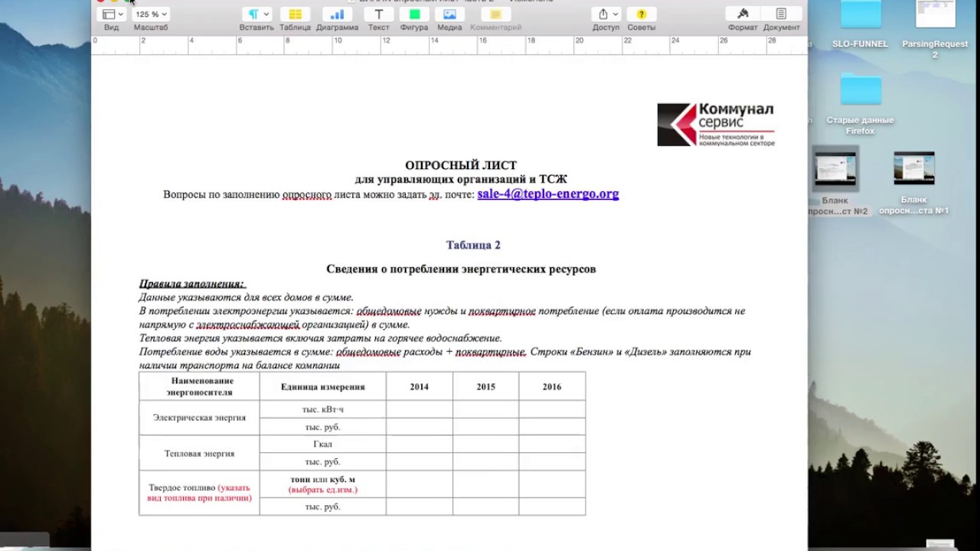The height and width of the screenshot is (551, 980).
Task: Click the cell Твердое топливо
Action: click(x=199, y=492)
